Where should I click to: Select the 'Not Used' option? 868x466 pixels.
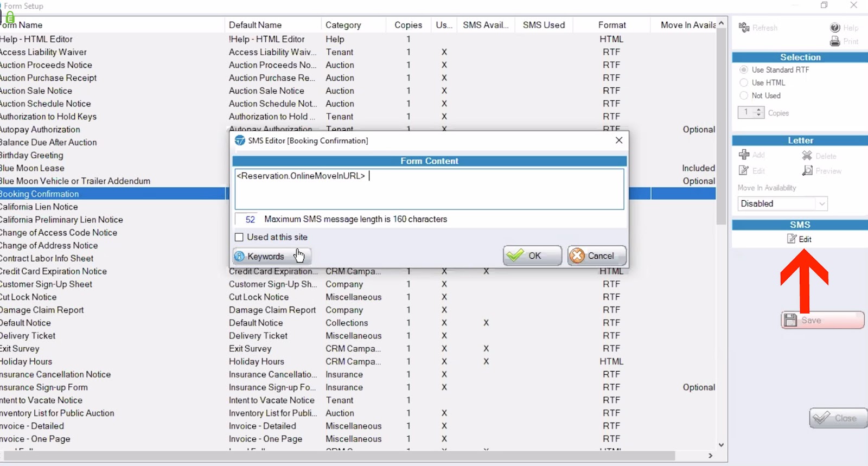click(x=744, y=95)
